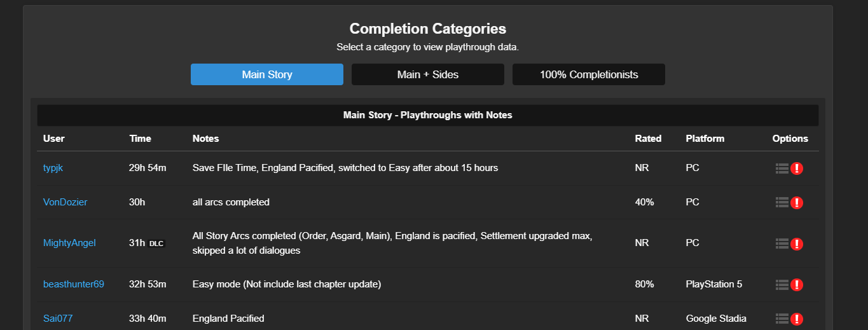
Task: Open typjk user profile link
Action: point(53,168)
